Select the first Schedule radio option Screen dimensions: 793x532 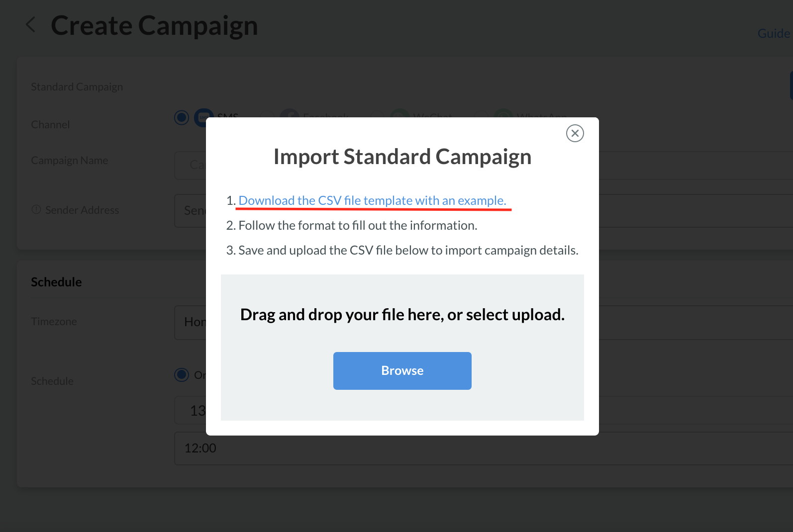pyautogui.click(x=182, y=374)
